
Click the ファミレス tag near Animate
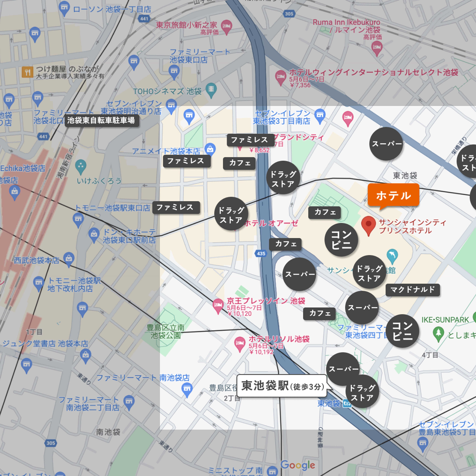click(187, 161)
